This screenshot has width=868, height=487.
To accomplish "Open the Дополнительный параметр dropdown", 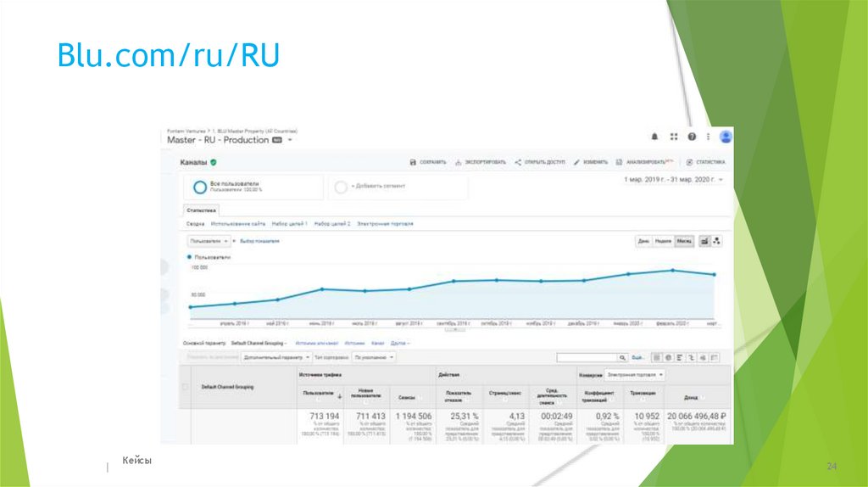I will pos(276,357).
